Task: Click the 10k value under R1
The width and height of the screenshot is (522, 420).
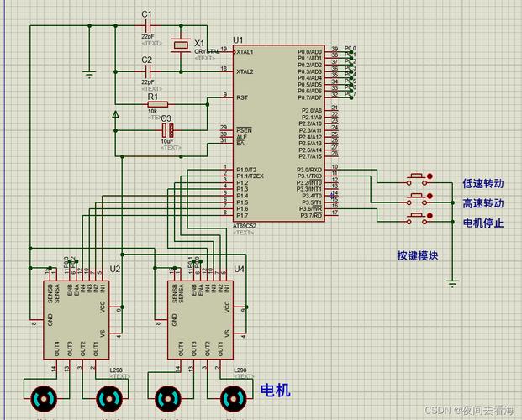Action: [152, 111]
